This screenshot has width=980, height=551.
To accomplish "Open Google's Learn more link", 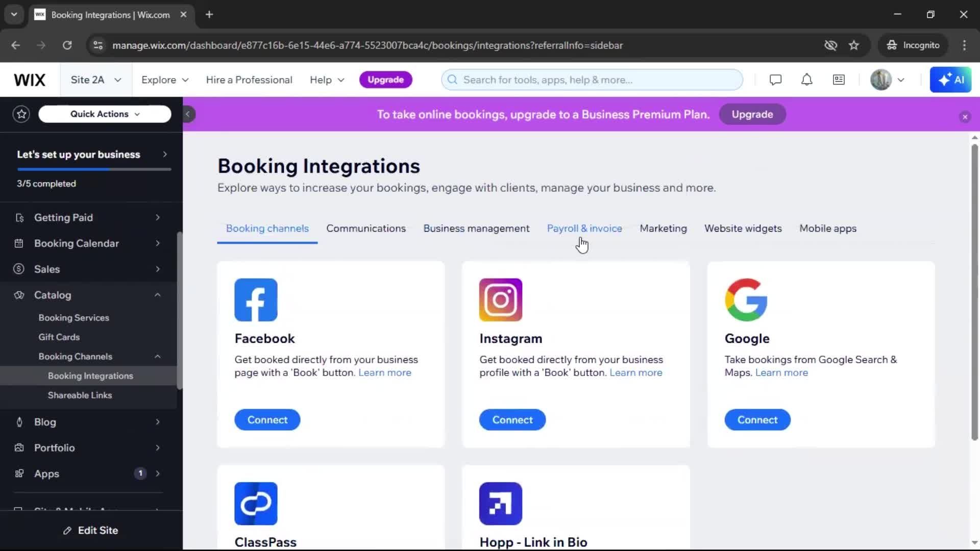I will (781, 373).
